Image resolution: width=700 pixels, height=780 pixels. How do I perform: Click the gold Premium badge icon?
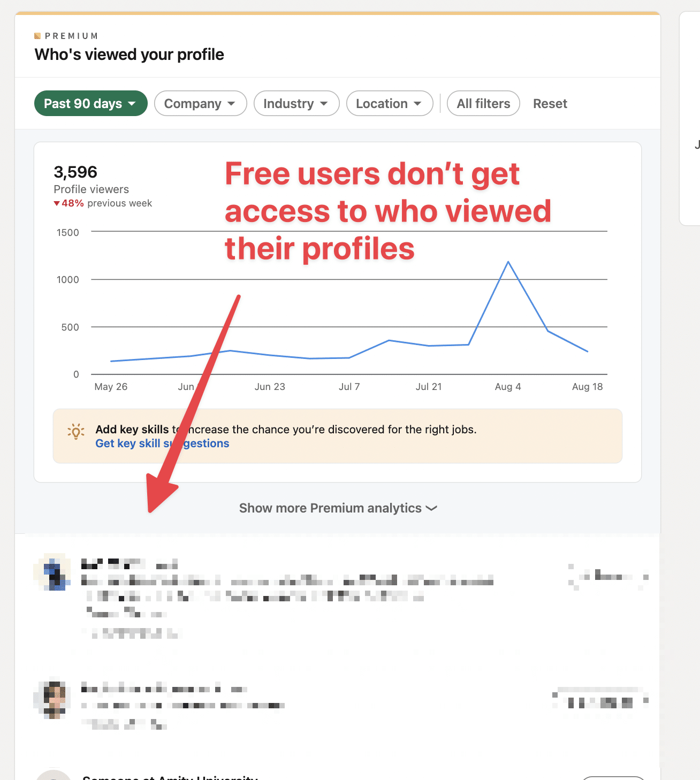pyautogui.click(x=37, y=35)
